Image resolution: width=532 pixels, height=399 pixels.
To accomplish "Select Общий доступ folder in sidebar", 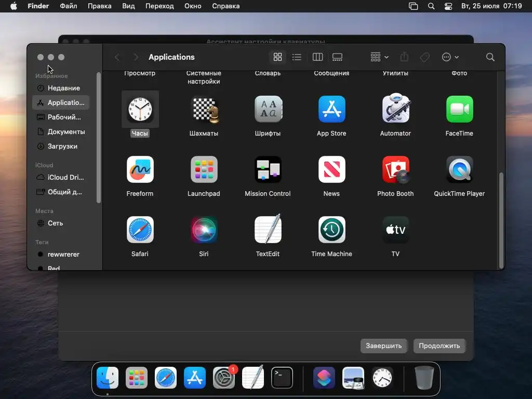I will click(61, 192).
